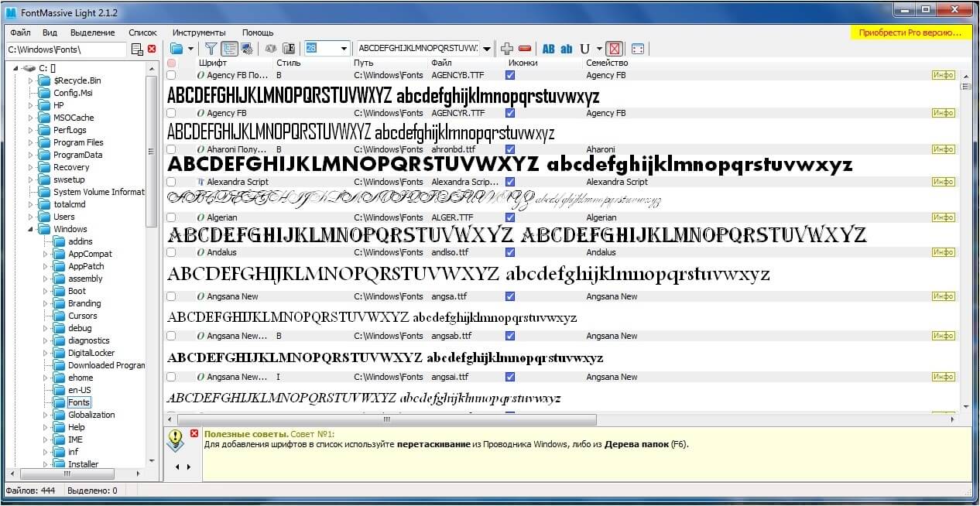Uncheck the icon checkbox for andlso.ttf

[510, 252]
